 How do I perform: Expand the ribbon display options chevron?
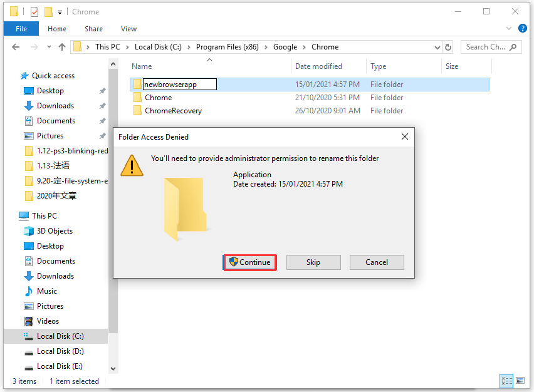(508, 29)
